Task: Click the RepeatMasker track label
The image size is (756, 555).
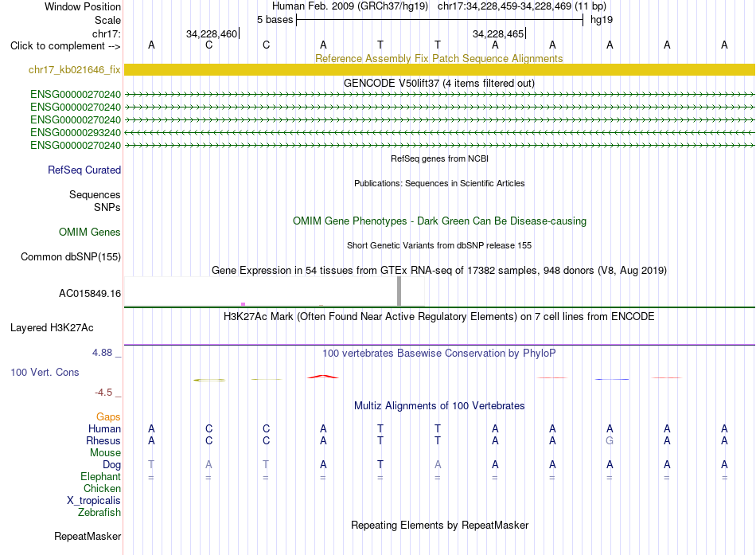Action: [88, 536]
